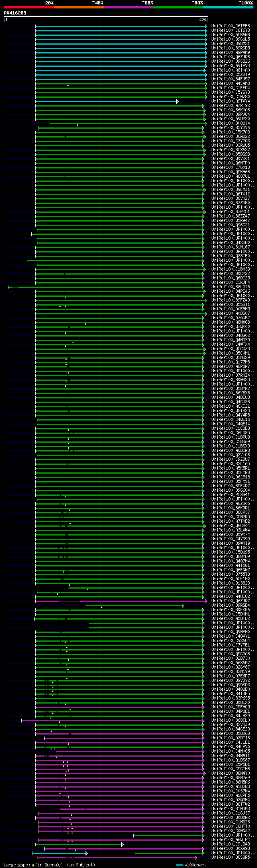Click label UniRef100_Q8SQR5
The width and height of the screenshot is (257, 868).
[x=230, y=858]
